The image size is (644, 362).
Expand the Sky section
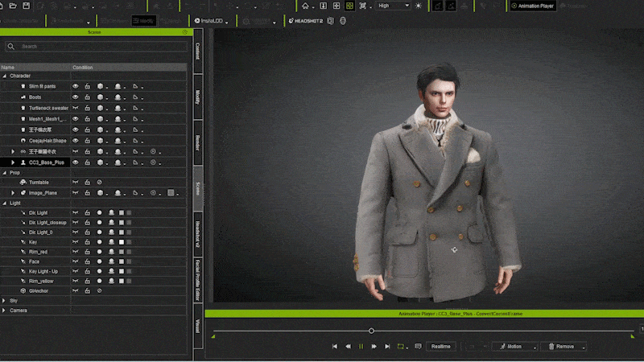click(4, 300)
